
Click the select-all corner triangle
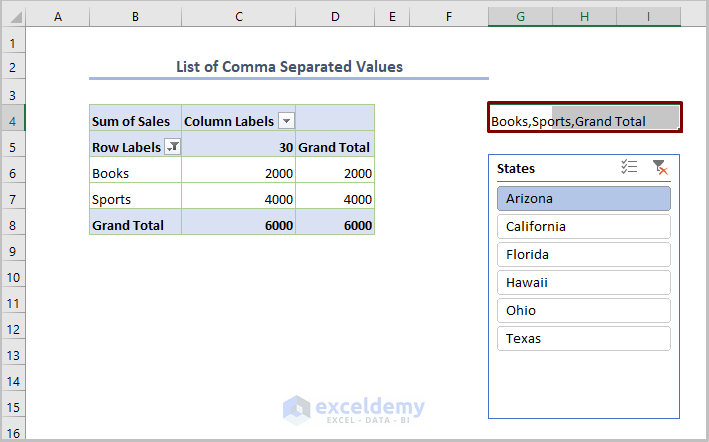pyautogui.click(x=13, y=17)
